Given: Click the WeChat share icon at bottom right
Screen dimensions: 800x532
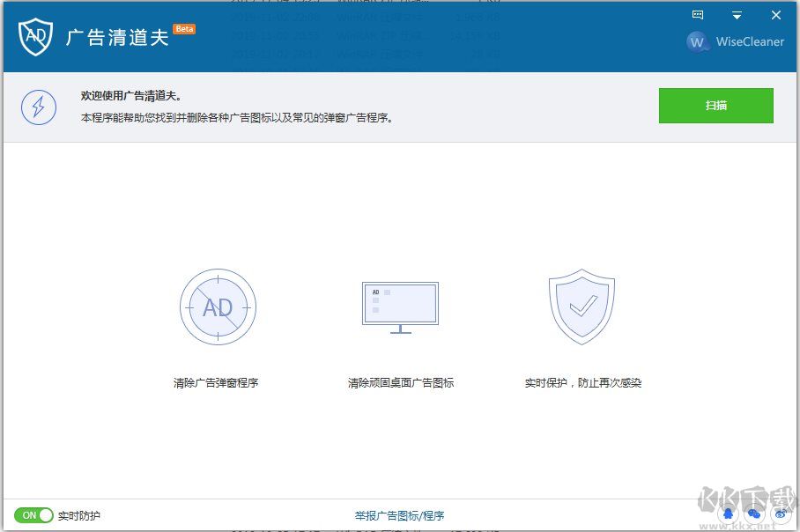Looking at the screenshot, I should tap(754, 512).
